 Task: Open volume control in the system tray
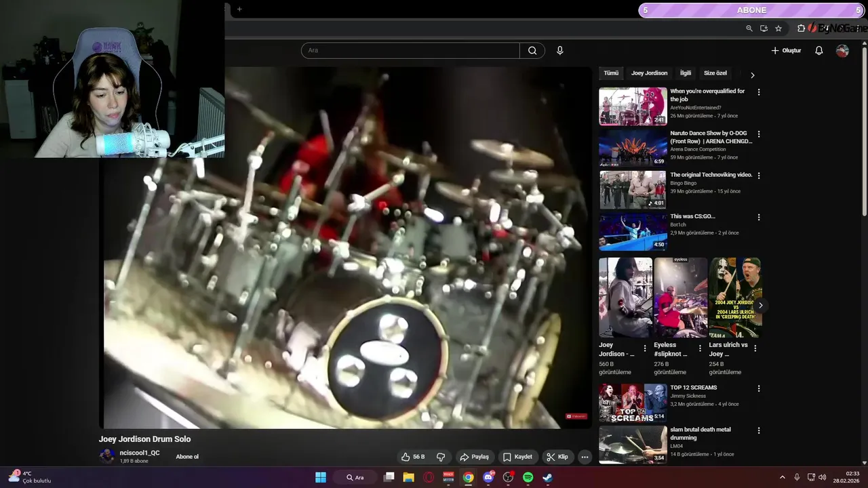point(822,477)
